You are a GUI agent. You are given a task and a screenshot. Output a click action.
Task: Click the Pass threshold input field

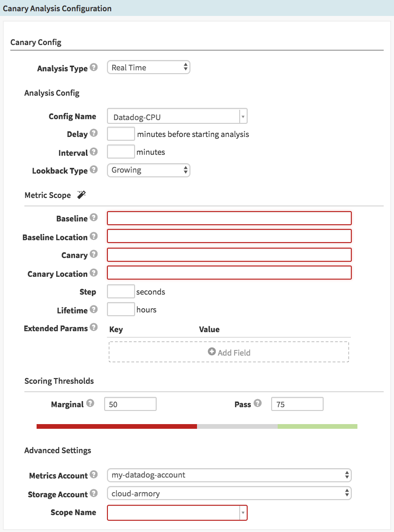point(297,404)
